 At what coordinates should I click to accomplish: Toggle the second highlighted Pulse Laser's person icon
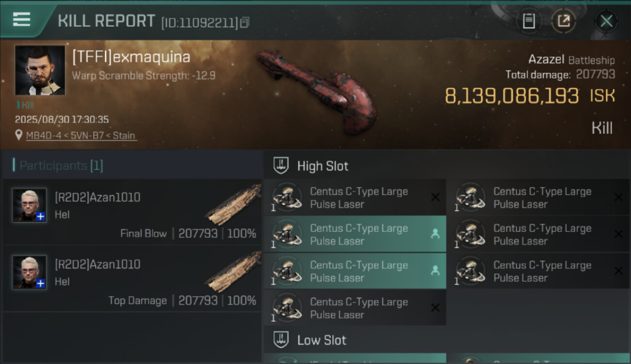pyautogui.click(x=435, y=234)
